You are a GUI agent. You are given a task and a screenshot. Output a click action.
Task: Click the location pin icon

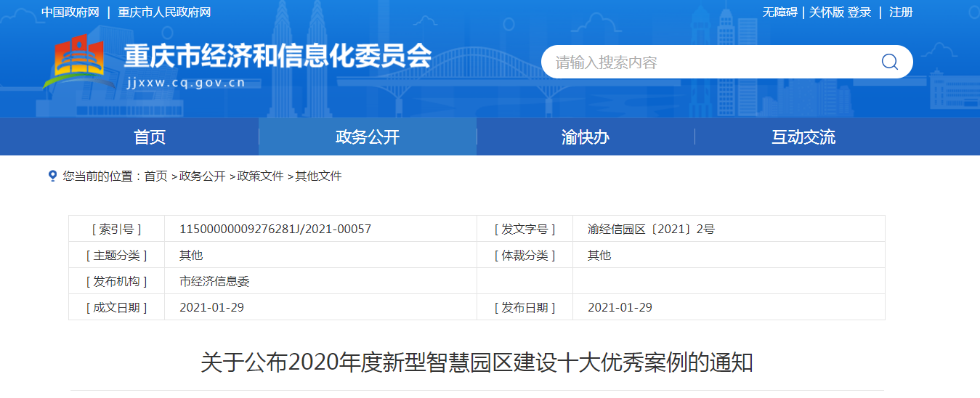click(52, 176)
